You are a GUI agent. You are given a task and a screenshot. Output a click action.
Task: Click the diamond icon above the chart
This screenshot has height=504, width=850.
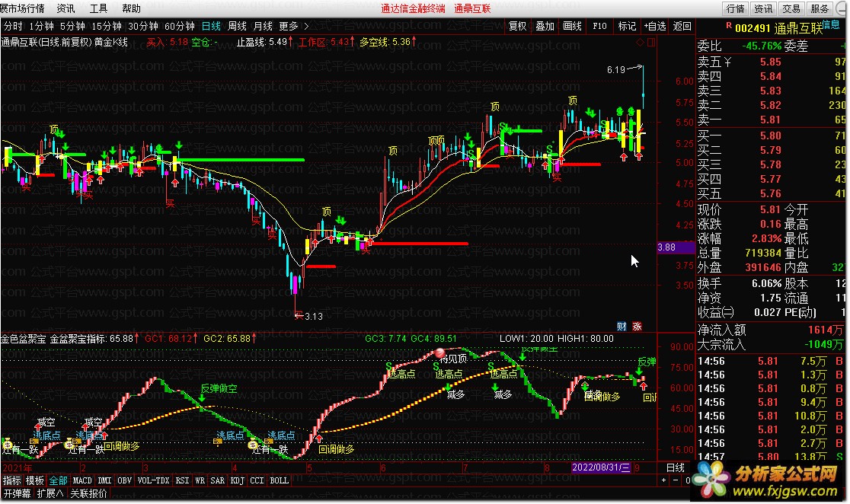pos(641,42)
